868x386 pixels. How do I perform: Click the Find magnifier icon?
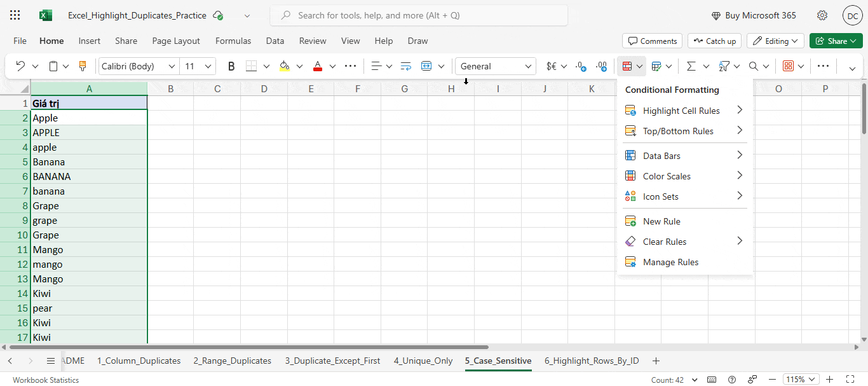(x=754, y=66)
